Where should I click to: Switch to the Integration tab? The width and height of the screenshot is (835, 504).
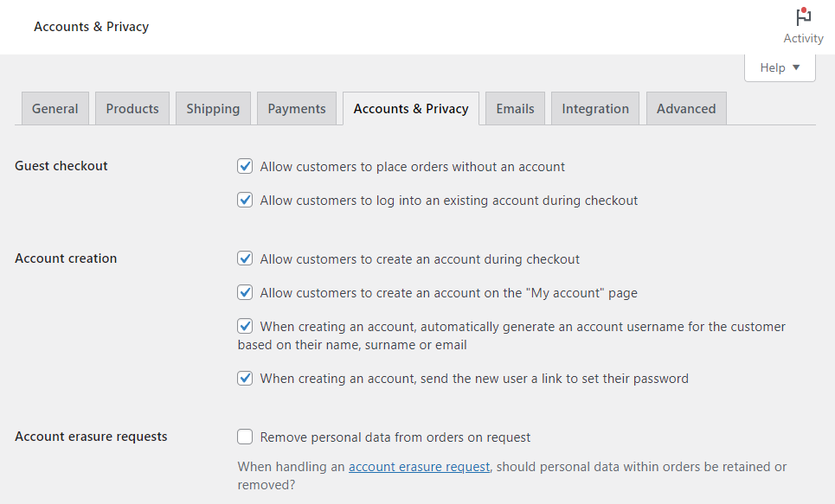pos(594,108)
